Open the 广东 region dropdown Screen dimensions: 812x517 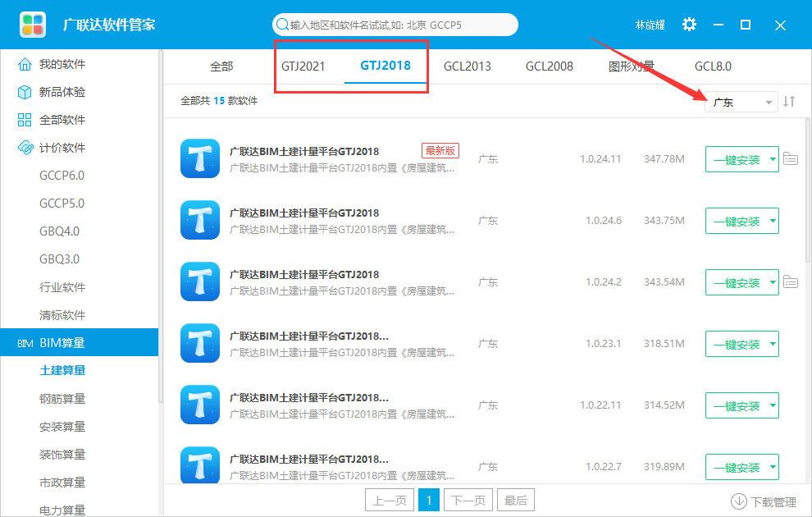(741, 102)
